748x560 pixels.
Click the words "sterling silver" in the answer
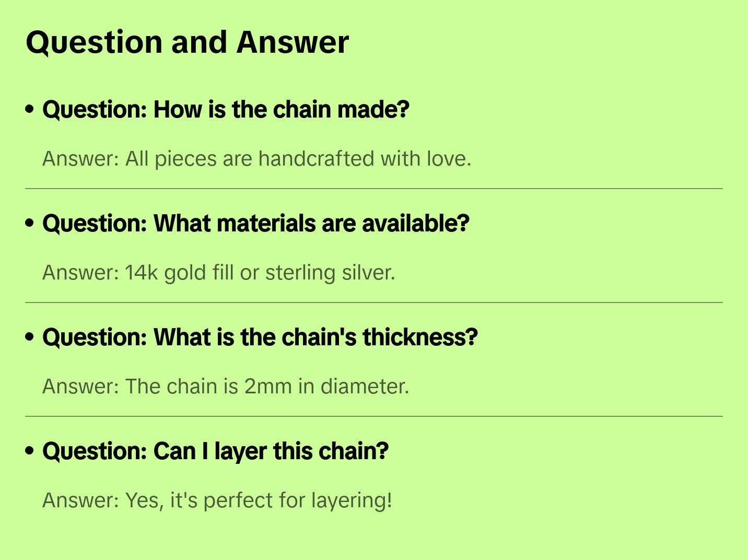click(x=330, y=273)
